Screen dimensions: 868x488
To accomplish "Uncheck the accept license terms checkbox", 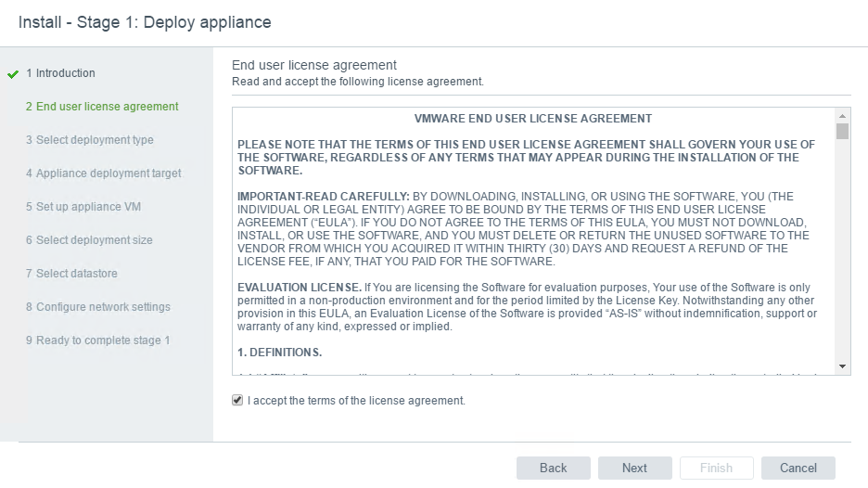I will 237,400.
